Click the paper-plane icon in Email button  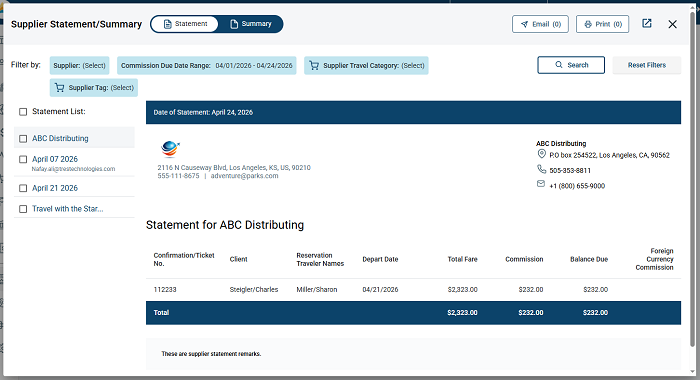(525, 24)
